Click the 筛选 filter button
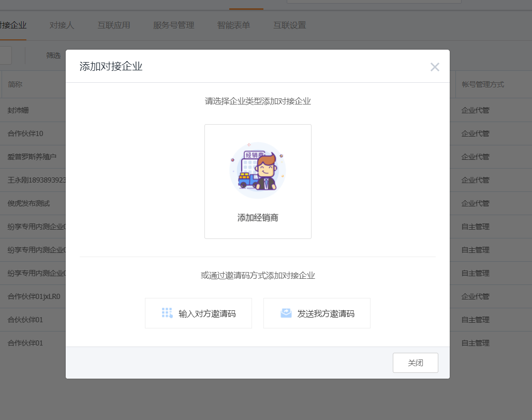 click(x=53, y=55)
